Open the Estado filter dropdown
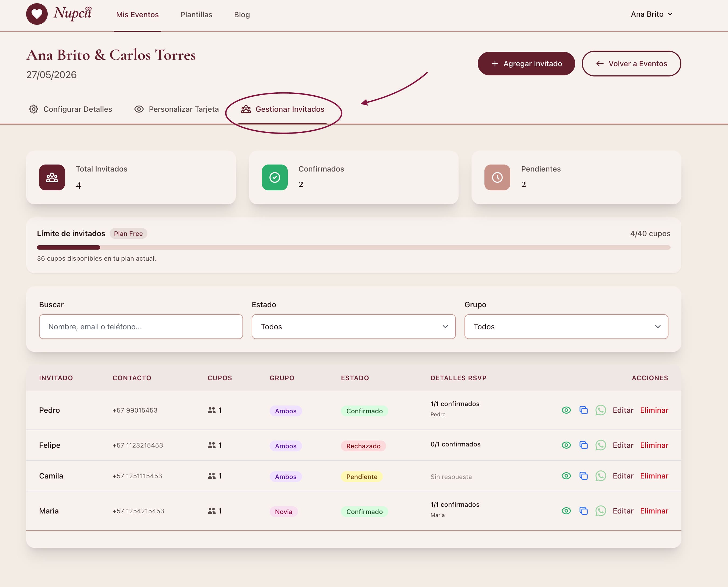This screenshot has width=728, height=587. [x=353, y=327]
